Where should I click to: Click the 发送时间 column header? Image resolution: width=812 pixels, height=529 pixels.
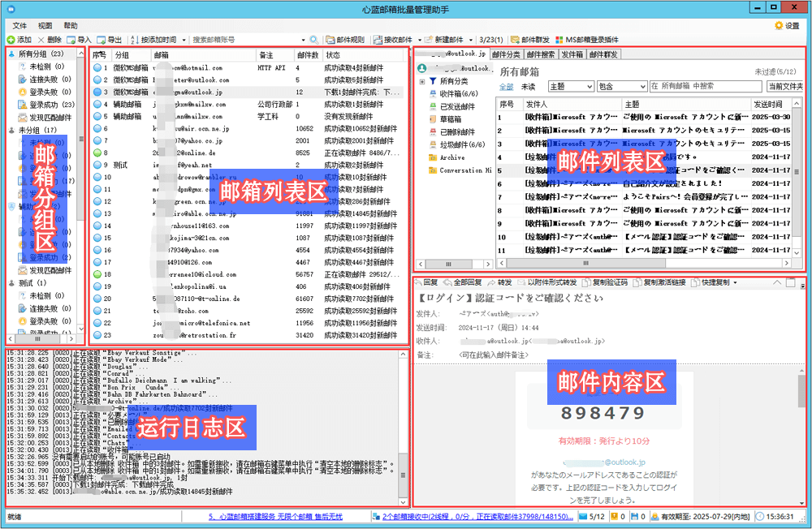pyautogui.click(x=771, y=104)
